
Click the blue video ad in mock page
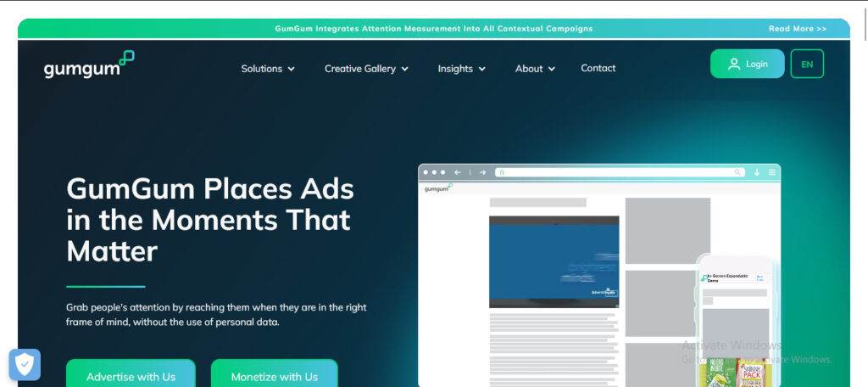[x=554, y=261]
